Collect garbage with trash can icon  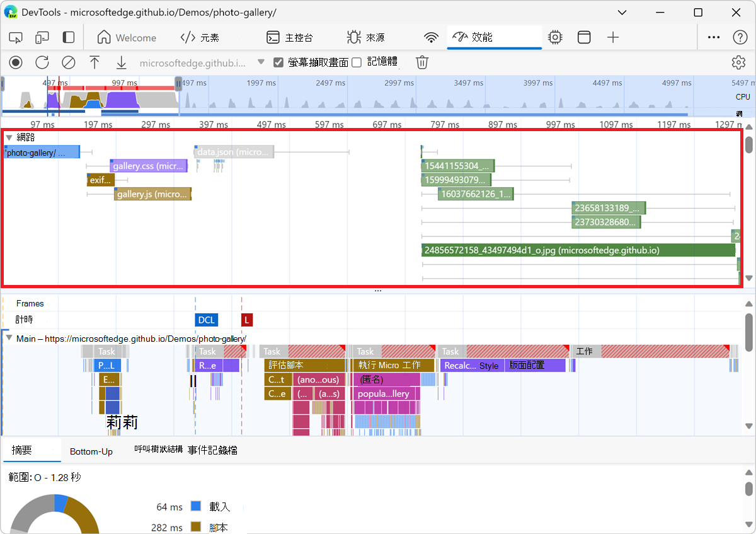422,62
